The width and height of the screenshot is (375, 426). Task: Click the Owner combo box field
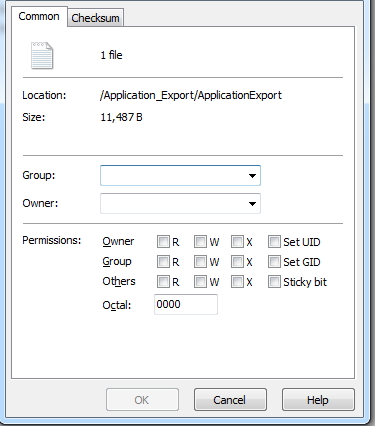point(180,203)
